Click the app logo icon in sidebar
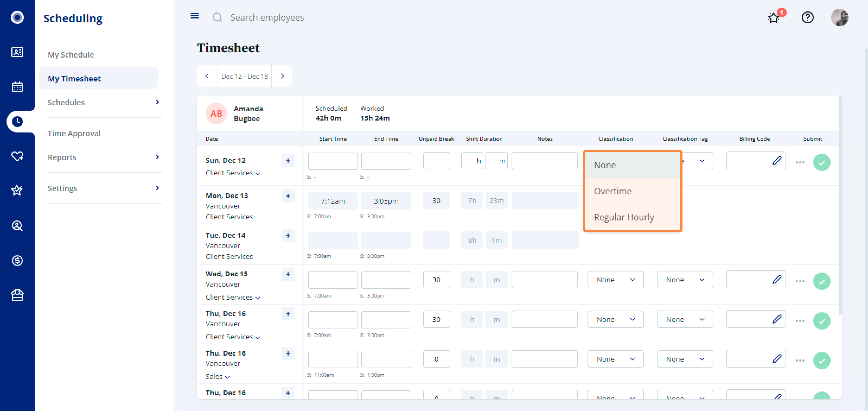The width and height of the screenshot is (868, 411). point(17,17)
